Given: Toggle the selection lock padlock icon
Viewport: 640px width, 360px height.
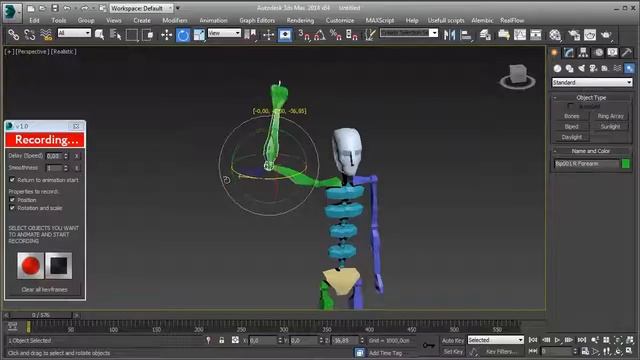Looking at the screenshot, I should 222,340.
